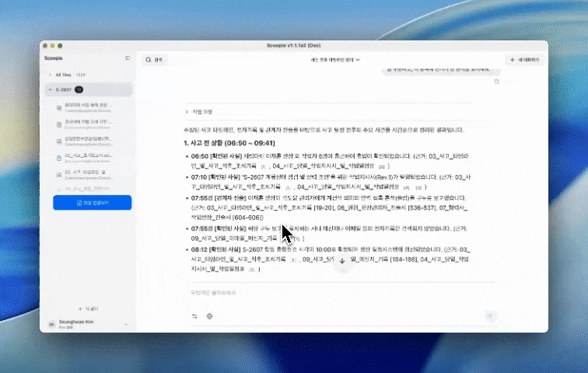Click the 1. 사고 전 상황 heading
Image resolution: width=588 pixels, height=373 pixels.
(229, 143)
